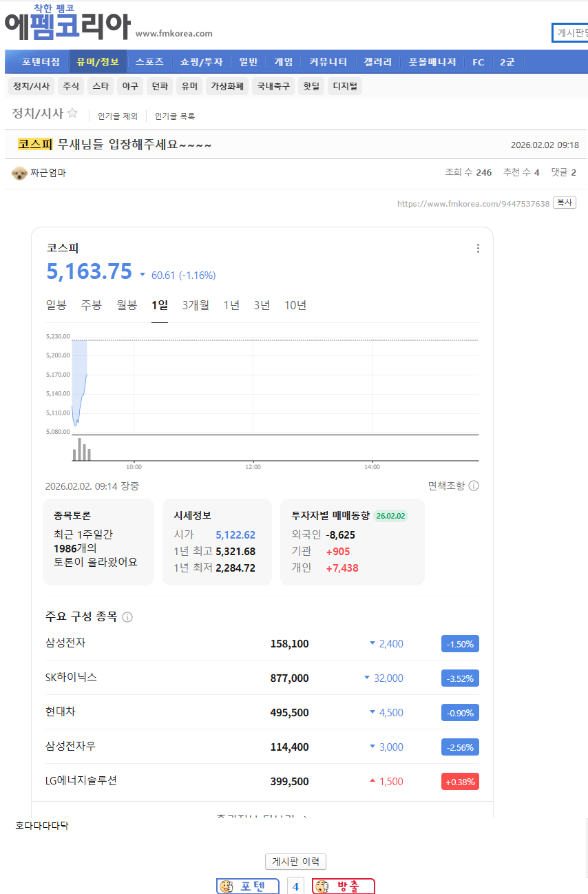
Task: Open the 갤러리 main menu
Action: 378,62
